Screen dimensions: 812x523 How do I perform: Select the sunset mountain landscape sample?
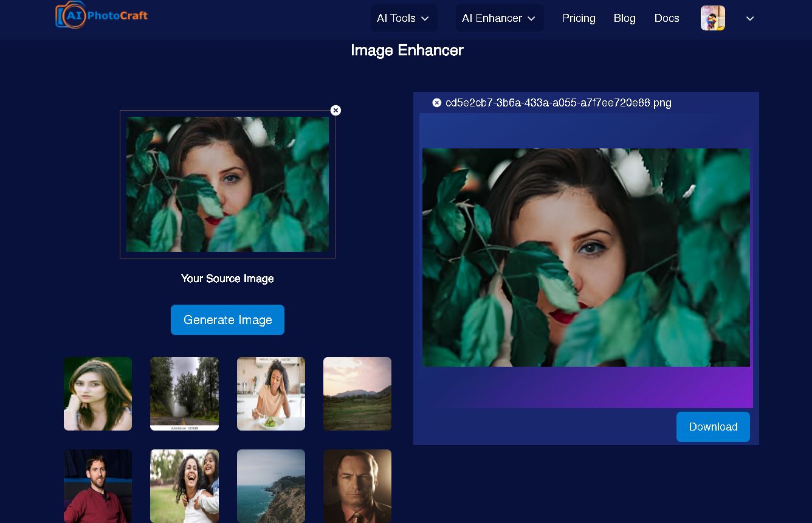click(x=357, y=393)
